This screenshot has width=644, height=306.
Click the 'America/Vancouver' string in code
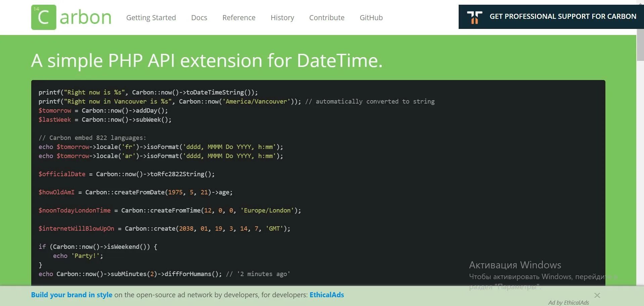(257, 101)
